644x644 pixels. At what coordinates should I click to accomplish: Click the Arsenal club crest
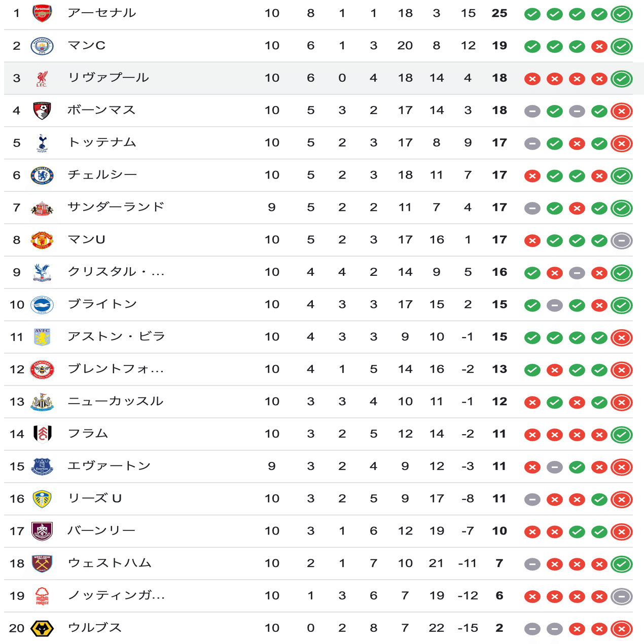(42, 13)
